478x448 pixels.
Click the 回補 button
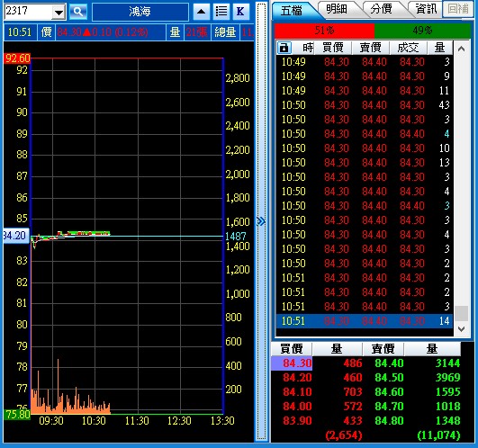[458, 9]
